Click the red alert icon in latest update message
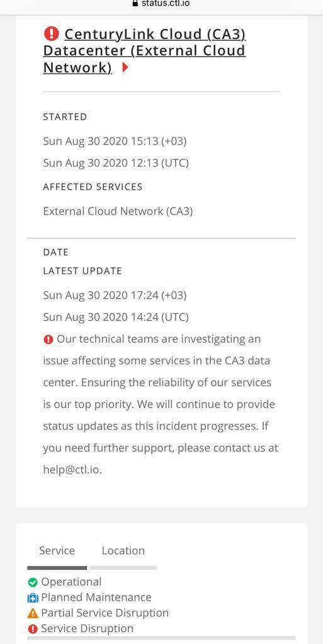 48,340
